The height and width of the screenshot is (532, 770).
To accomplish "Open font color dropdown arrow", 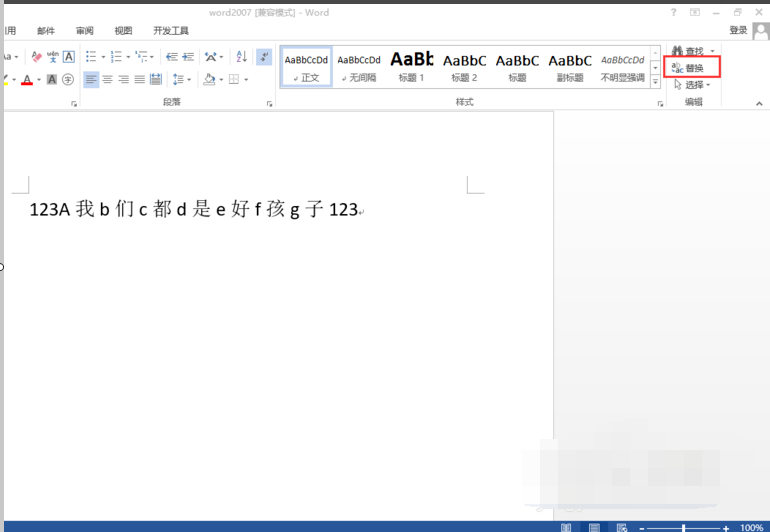I will (x=39, y=80).
